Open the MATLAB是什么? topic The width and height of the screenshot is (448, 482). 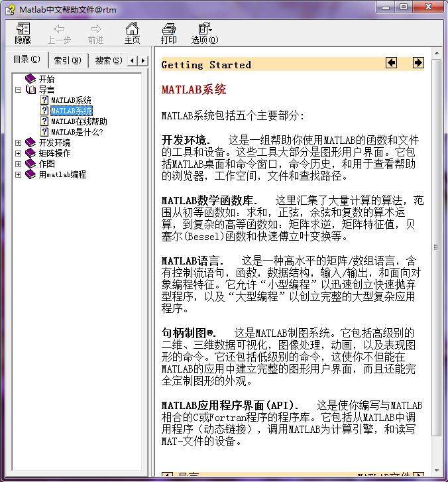77,132
